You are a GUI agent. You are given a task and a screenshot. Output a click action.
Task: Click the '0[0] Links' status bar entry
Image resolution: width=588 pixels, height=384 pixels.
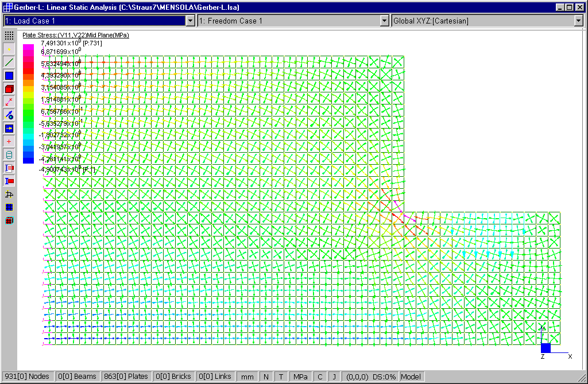(215, 377)
